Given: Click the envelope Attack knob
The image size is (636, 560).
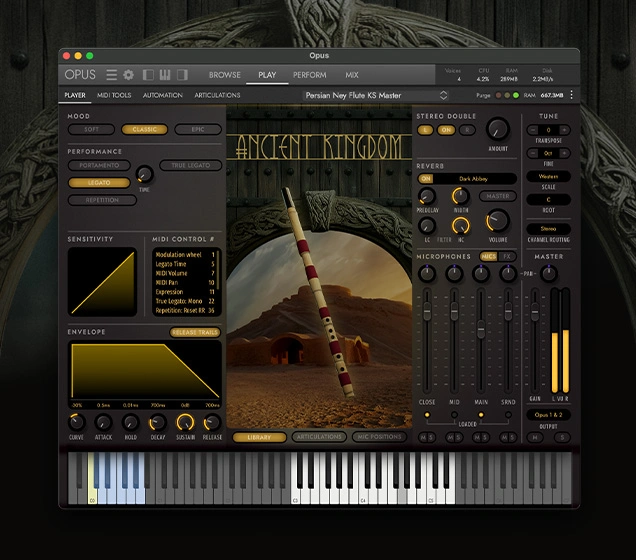Looking at the screenshot, I should pos(103,423).
